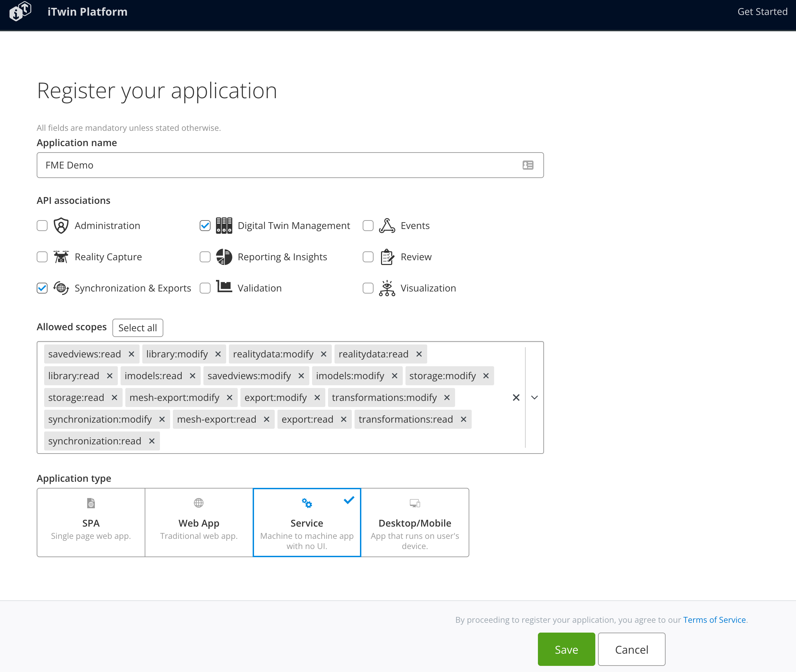Clear all selected scopes
The image size is (796, 672).
click(x=516, y=397)
